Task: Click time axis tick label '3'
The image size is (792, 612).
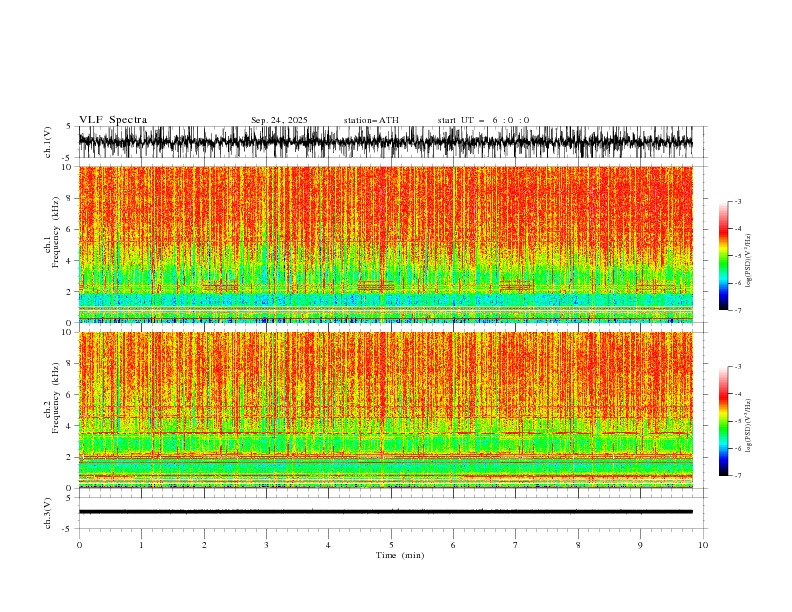Action: [x=266, y=545]
